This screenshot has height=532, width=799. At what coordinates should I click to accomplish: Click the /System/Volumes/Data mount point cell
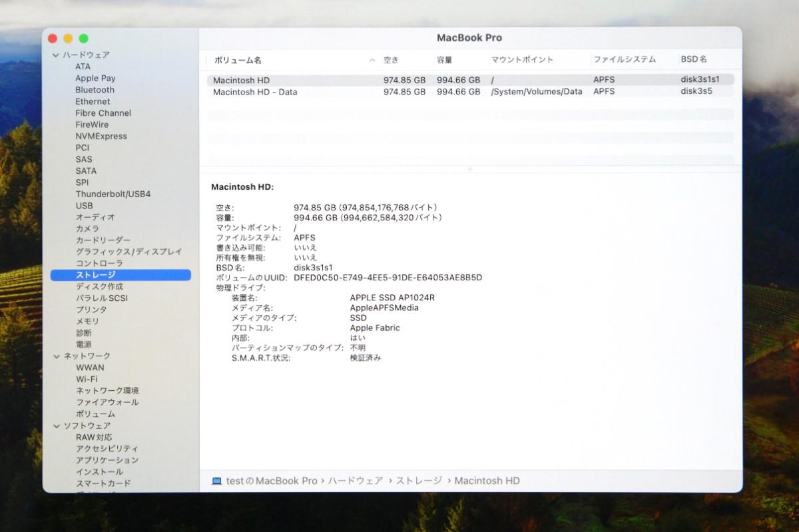[537, 92]
